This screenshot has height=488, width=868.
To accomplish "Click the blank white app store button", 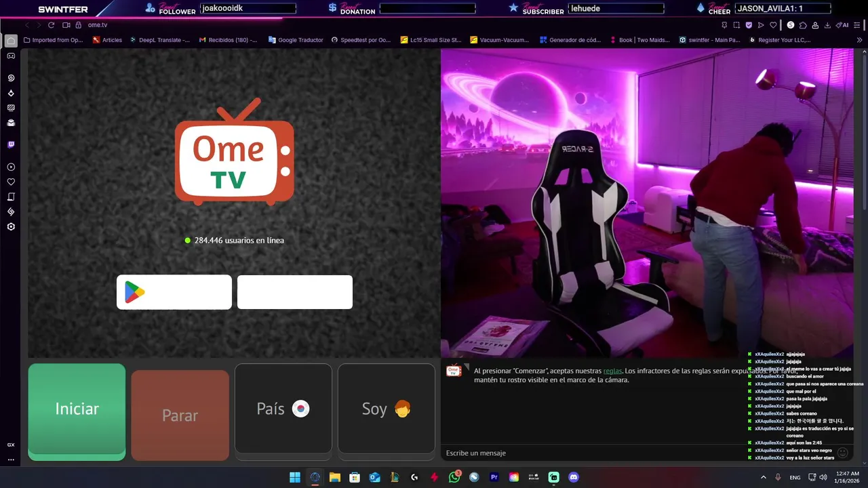I will pyautogui.click(x=295, y=292).
